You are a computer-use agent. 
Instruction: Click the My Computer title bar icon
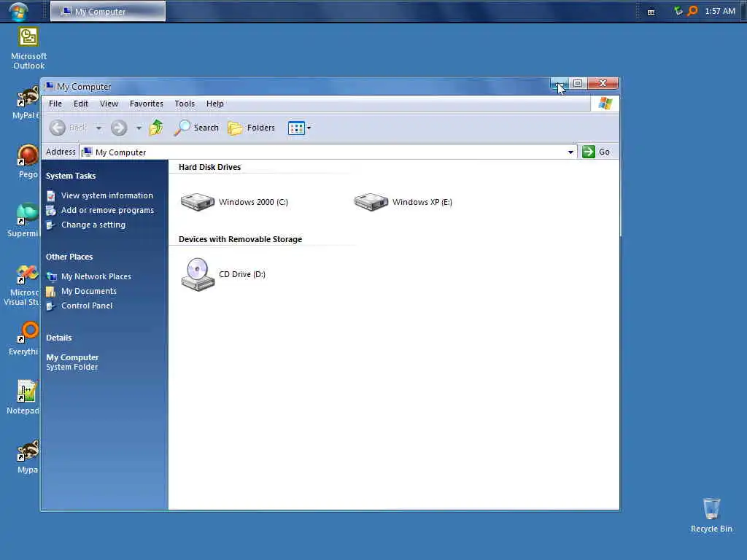coord(49,86)
